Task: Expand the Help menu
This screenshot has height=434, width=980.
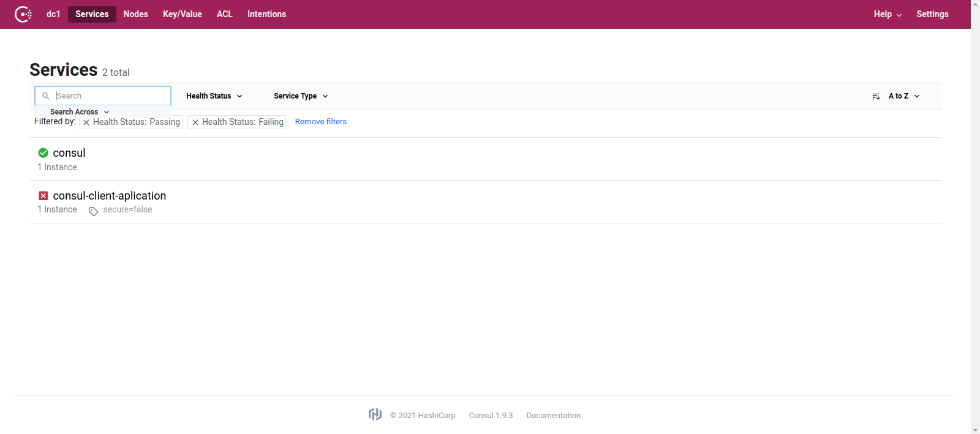Action: pos(888,14)
